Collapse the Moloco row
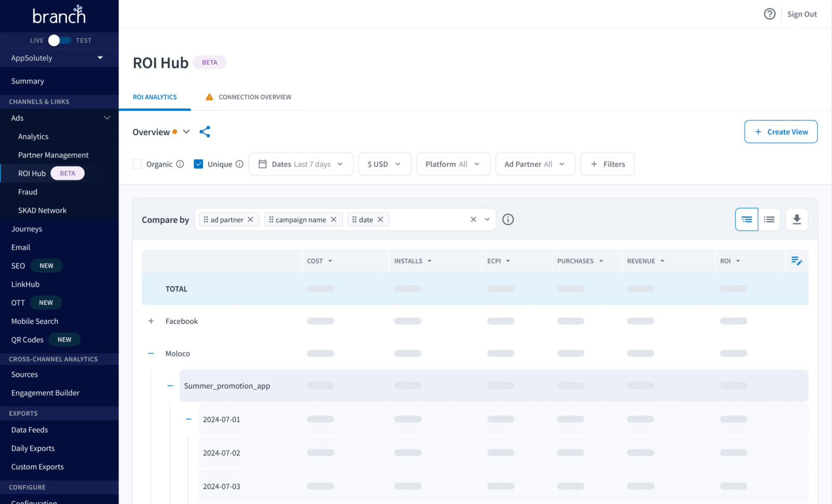Image resolution: width=832 pixels, height=504 pixels. [x=151, y=353]
